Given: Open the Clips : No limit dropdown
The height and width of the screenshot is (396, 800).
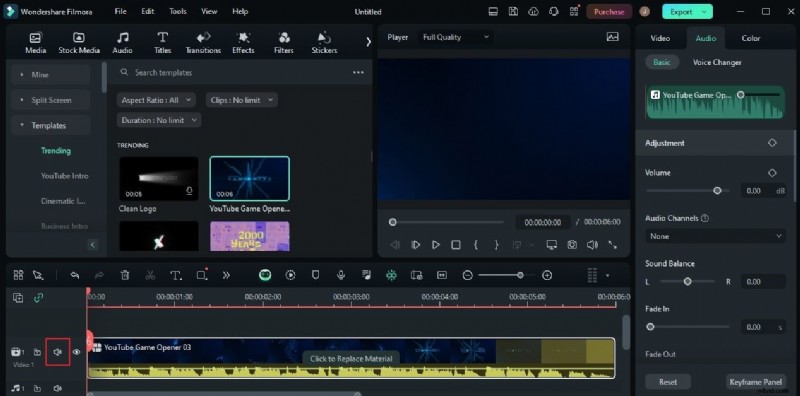Looking at the screenshot, I should (x=242, y=100).
